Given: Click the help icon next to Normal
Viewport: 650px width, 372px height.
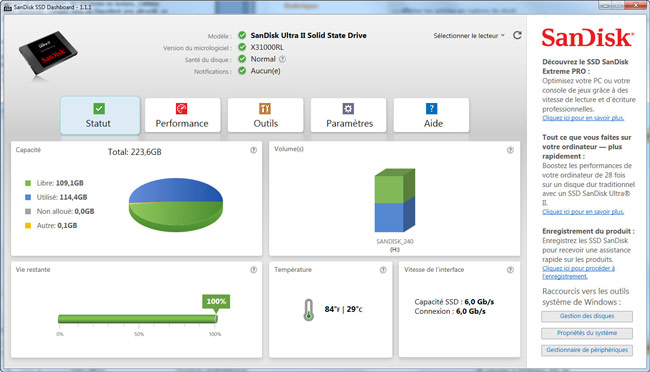Looking at the screenshot, I should 282,59.
